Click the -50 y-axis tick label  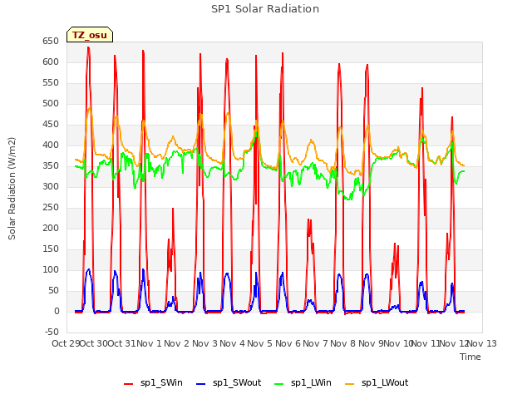(x=52, y=332)
